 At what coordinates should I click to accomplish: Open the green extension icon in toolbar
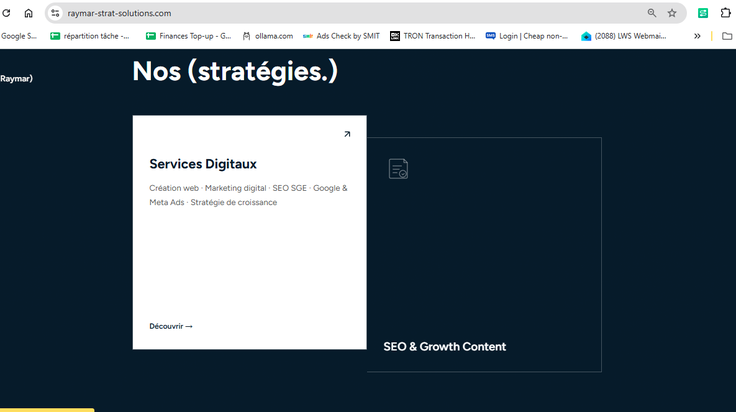pos(703,13)
